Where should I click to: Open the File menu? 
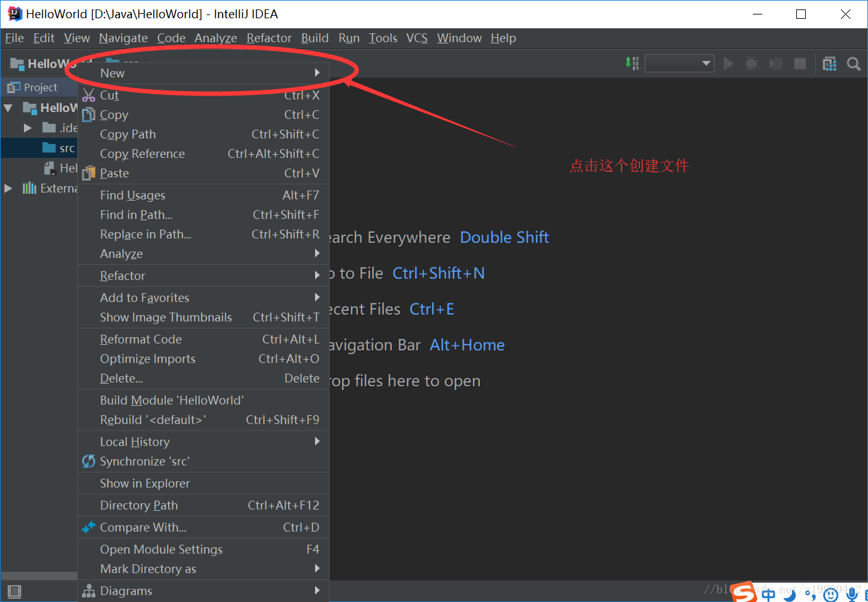(14, 38)
